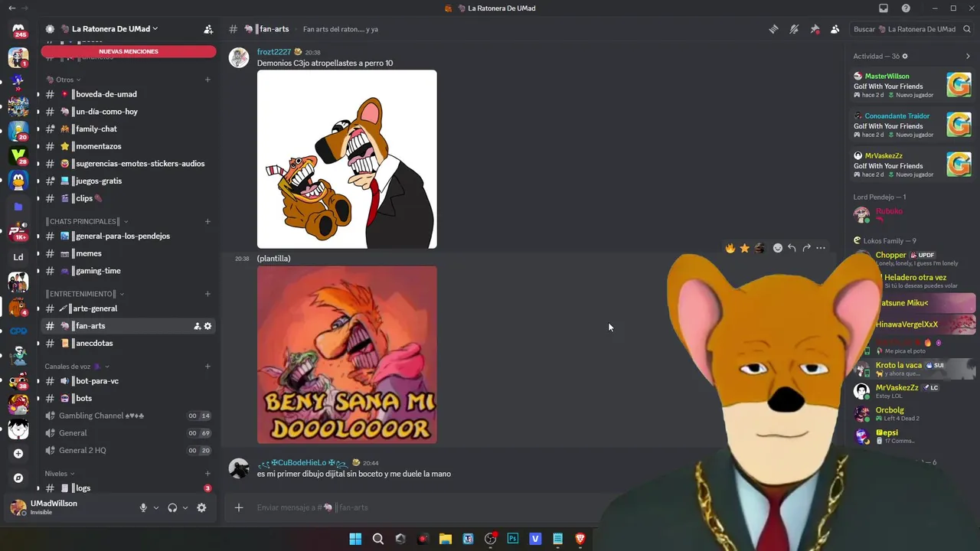Edit fan-arts channel settings gear
The image size is (980, 551).
(207, 326)
